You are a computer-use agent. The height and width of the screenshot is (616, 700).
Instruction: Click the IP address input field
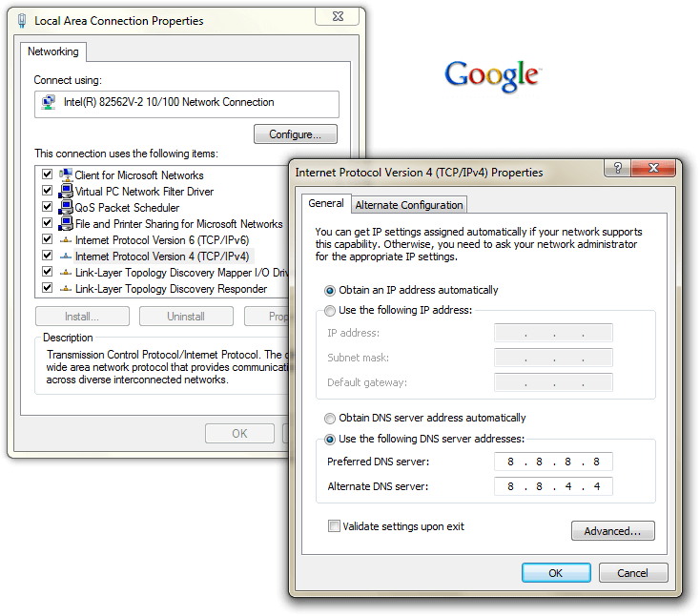click(553, 333)
